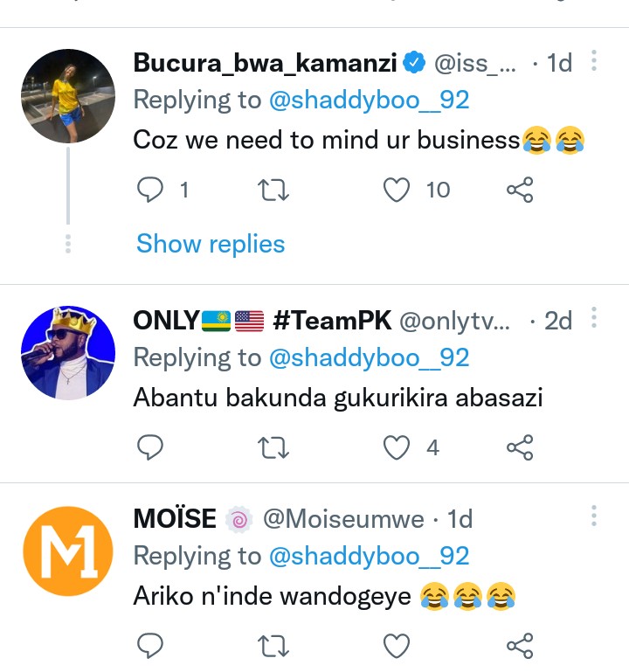Share the ONLY #TeamPK tweet
The height and width of the screenshot is (672, 629).
click(520, 447)
